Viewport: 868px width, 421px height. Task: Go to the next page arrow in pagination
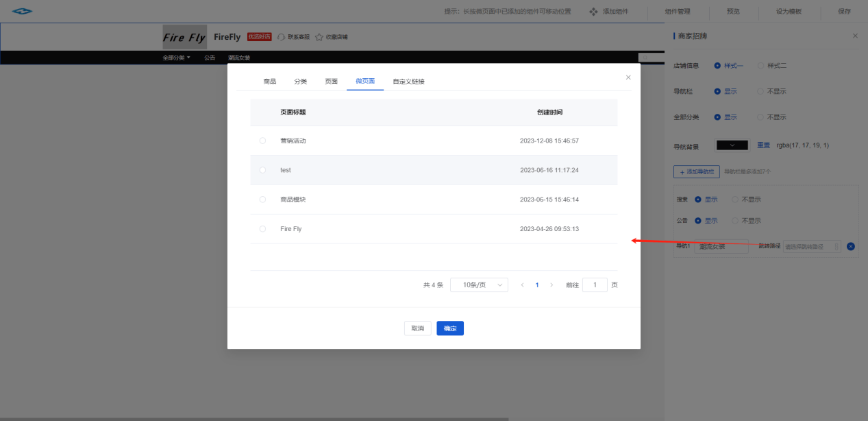pyautogui.click(x=551, y=285)
